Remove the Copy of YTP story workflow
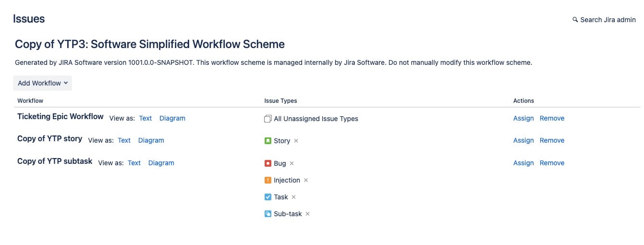 (552, 140)
